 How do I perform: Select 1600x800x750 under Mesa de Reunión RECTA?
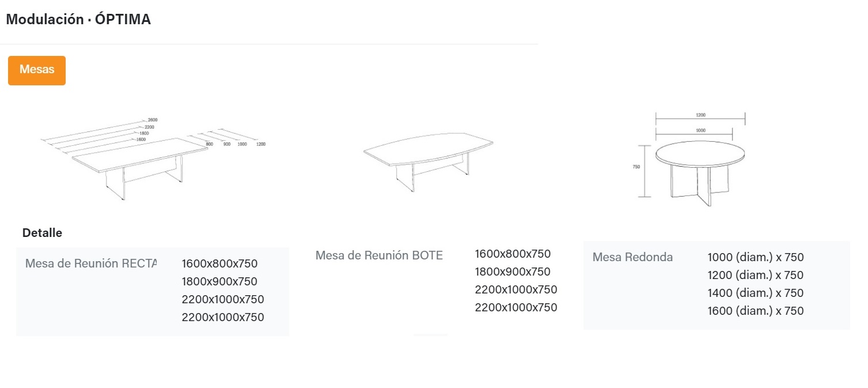219,264
